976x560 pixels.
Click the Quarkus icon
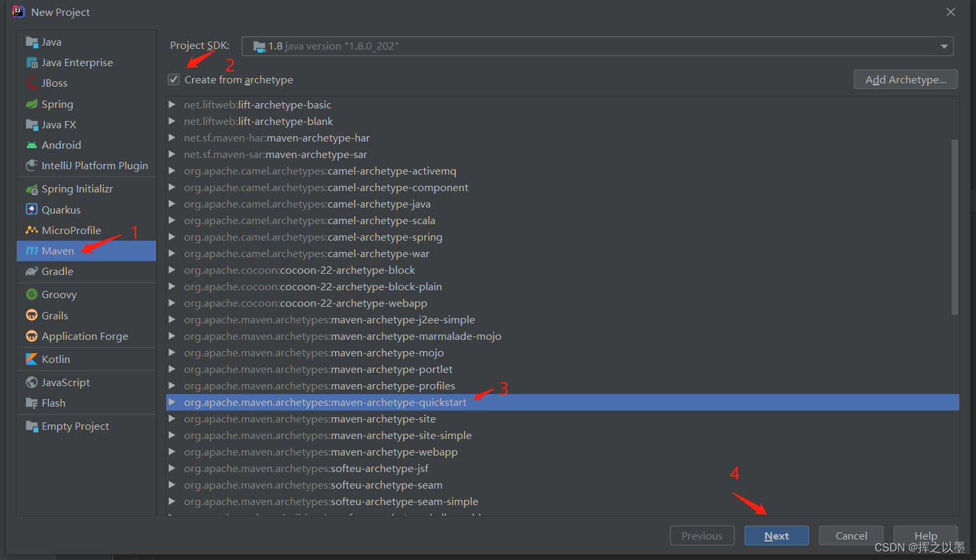(32, 210)
